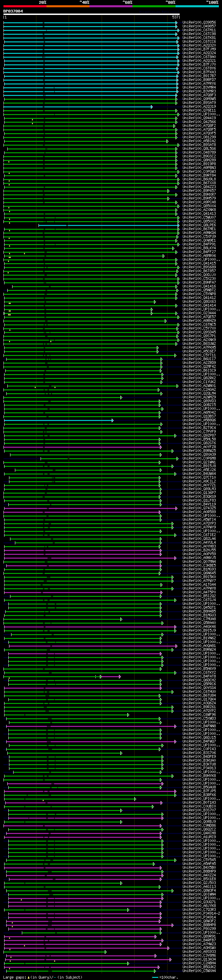Screen dimensions: 222x980
Task: Open hit UniRef100_C6TM11
Action: point(199,30)
